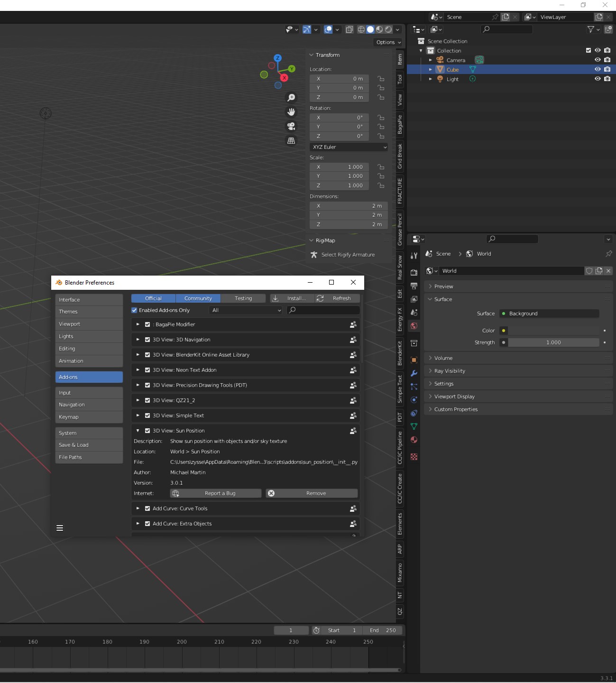Viewport: 616px width, 683px height.
Task: Click Select Rigify Armature button
Action: [348, 255]
